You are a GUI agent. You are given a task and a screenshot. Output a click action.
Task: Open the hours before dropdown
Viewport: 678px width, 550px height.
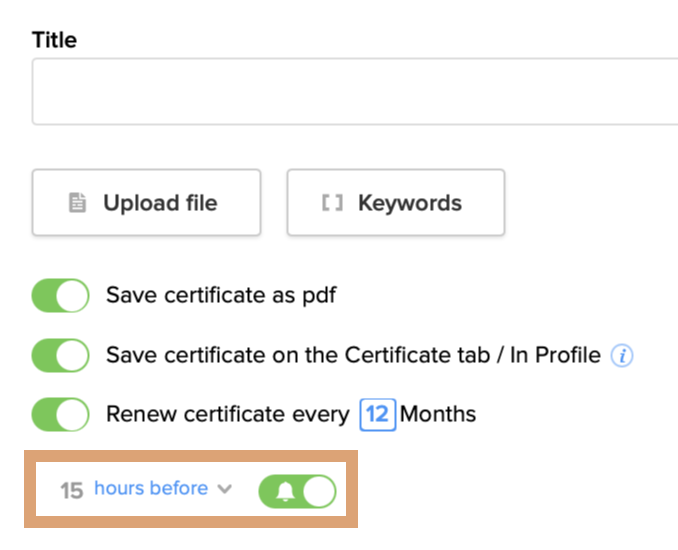tap(151, 489)
